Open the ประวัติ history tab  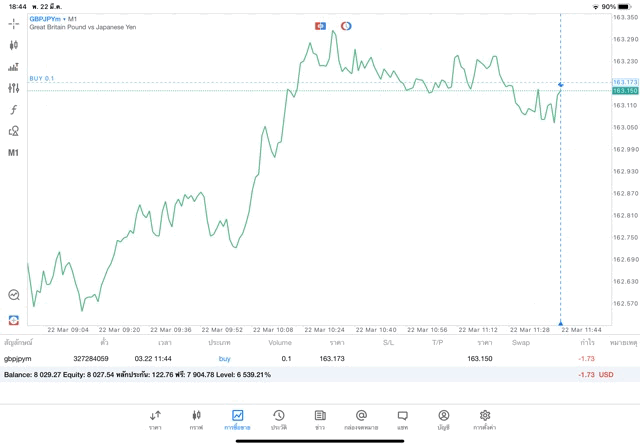click(278, 419)
